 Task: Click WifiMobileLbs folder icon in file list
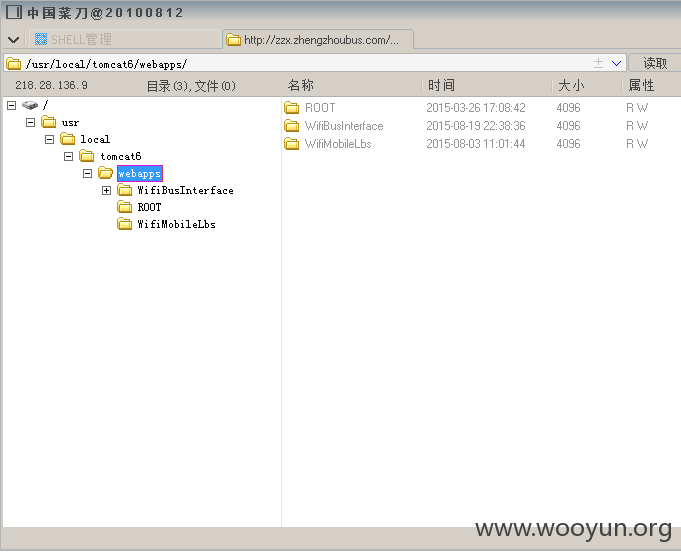[292, 143]
